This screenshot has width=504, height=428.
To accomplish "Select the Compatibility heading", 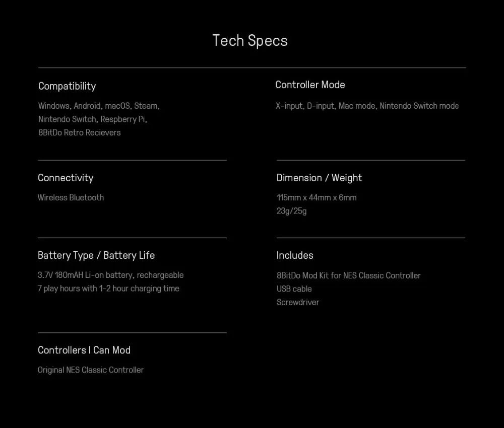I will coord(67,86).
